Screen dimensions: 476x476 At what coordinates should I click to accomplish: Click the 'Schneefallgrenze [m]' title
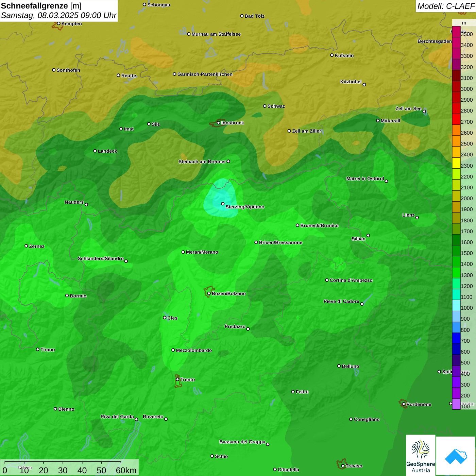pos(41,6)
